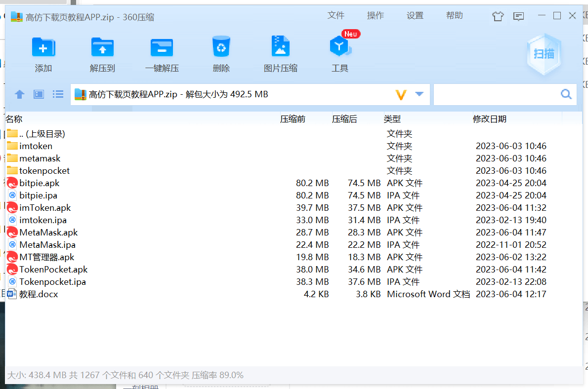Click the 添加 (Add) toolbar icon
This screenshot has height=389, width=588.
[x=43, y=48]
